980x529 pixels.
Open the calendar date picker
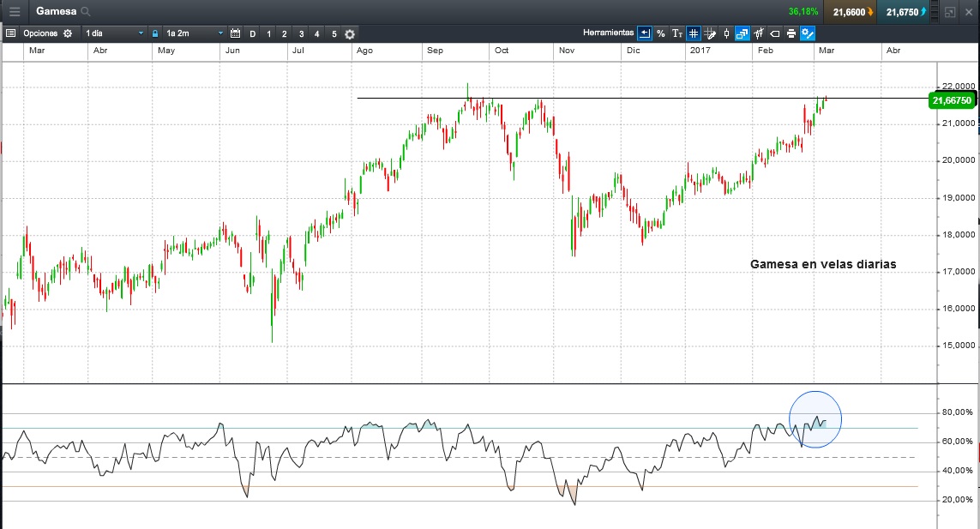pyautogui.click(x=235, y=33)
